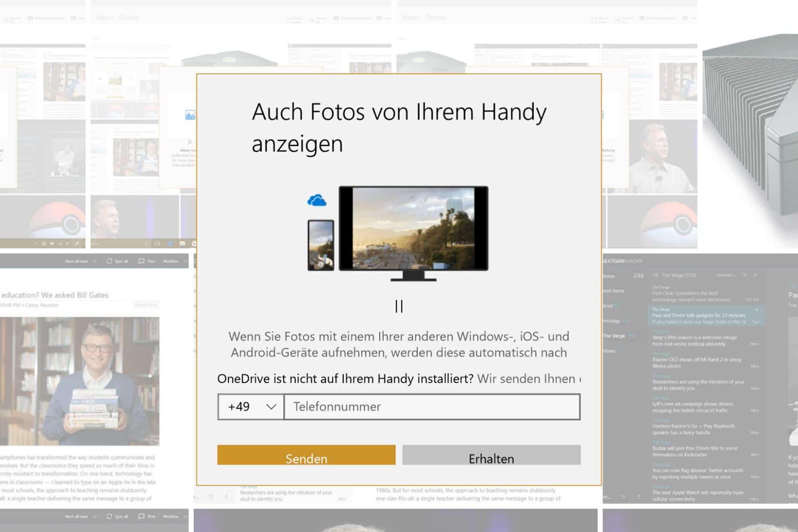
Task: Open "Paul and Dieter talk gadgets for 23 minutes"
Action: coord(707,316)
